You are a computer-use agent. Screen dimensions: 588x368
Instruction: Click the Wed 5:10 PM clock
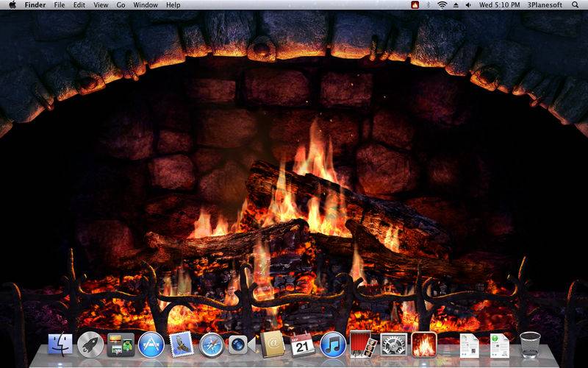pos(500,5)
